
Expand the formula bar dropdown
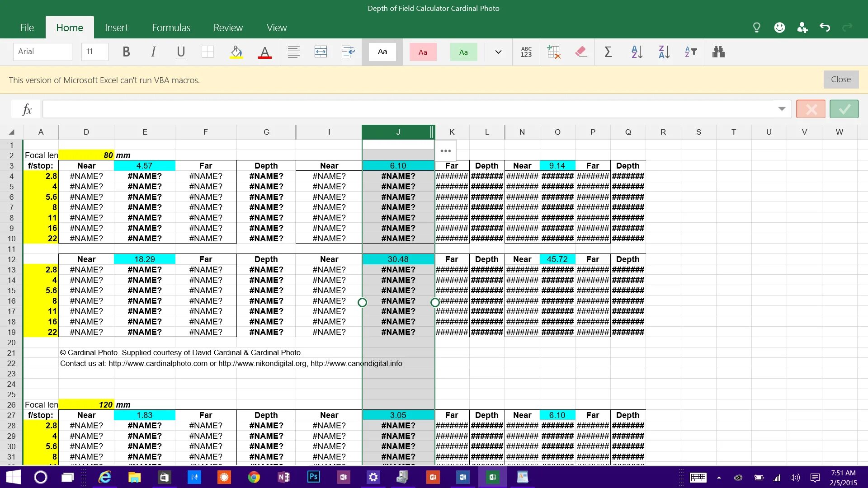782,109
